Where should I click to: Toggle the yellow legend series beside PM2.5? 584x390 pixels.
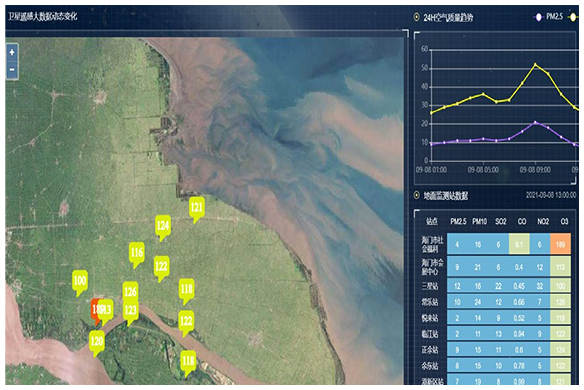point(574,17)
